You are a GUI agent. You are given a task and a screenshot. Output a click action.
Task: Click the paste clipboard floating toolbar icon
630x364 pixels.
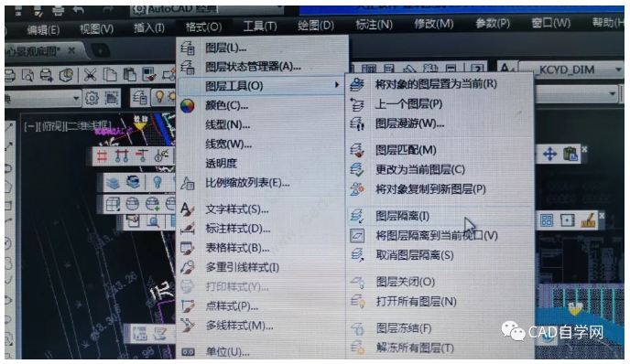click(x=570, y=154)
